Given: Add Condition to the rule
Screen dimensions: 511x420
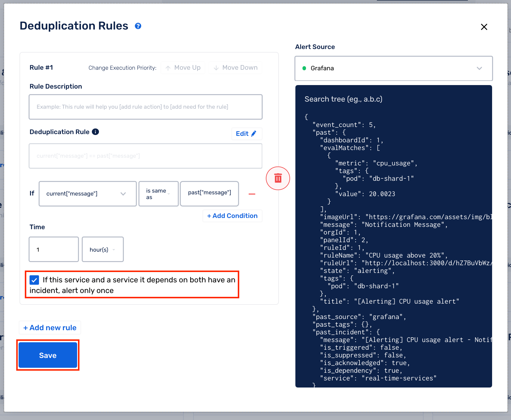Looking at the screenshot, I should 232,216.
